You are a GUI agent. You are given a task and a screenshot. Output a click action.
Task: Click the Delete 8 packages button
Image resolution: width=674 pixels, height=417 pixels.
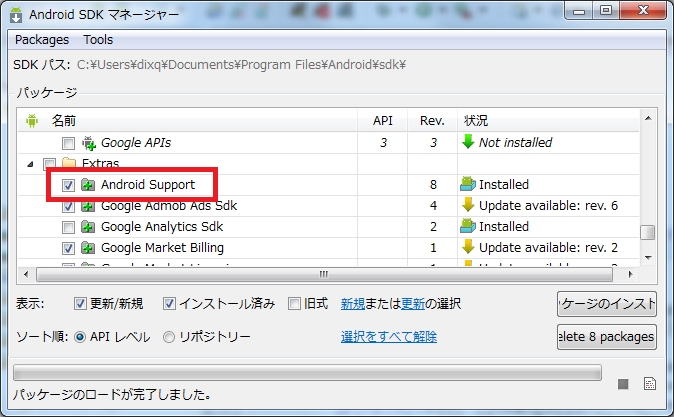point(607,337)
